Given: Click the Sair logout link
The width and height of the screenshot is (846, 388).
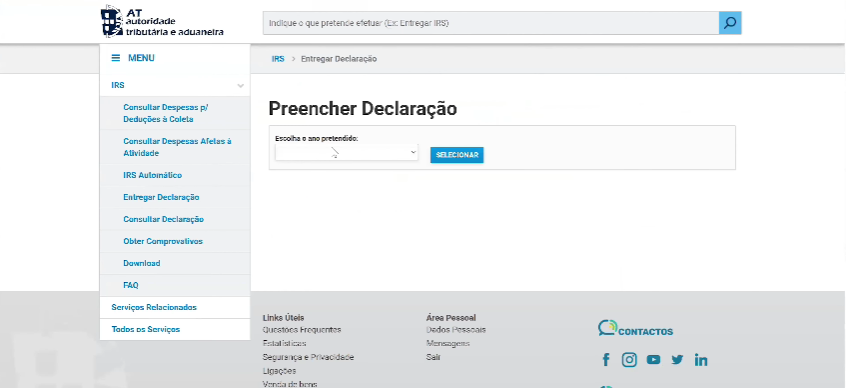Looking at the screenshot, I should (x=433, y=357).
